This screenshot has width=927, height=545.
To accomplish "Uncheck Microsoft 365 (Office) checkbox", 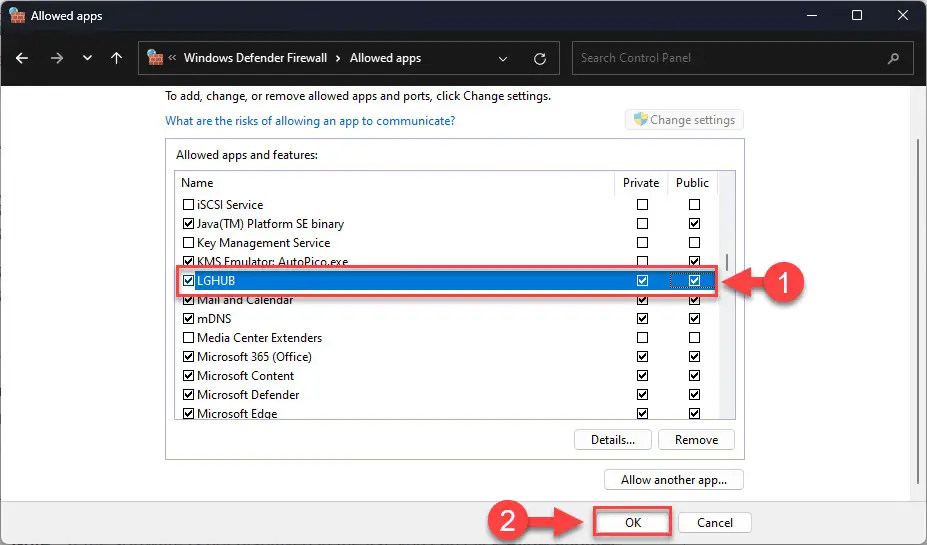I will tap(188, 356).
